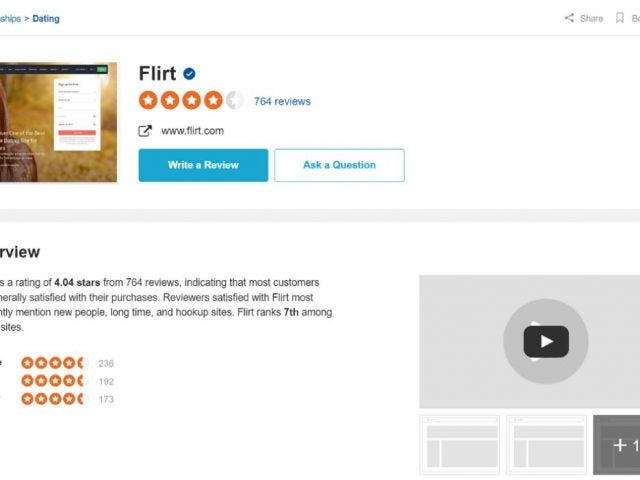Image resolution: width=640 pixels, height=480 pixels.
Task: Click the external link icon beside www.flirt.com
Action: [x=145, y=131]
